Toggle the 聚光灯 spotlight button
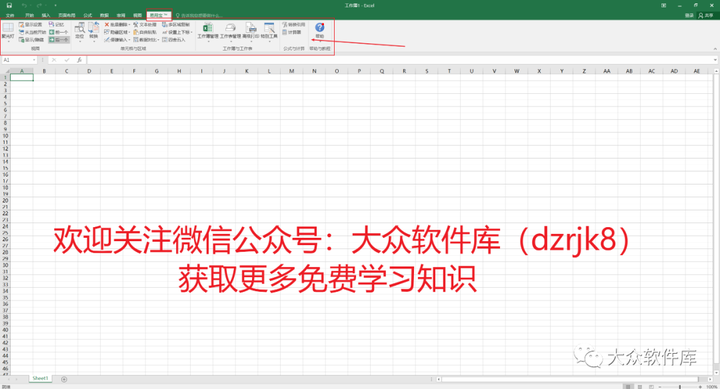Screen dimensions: 720x389 tap(8, 32)
